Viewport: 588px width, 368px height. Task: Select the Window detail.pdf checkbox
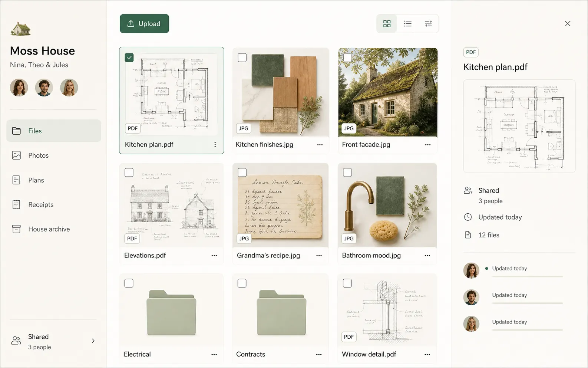pyautogui.click(x=347, y=283)
